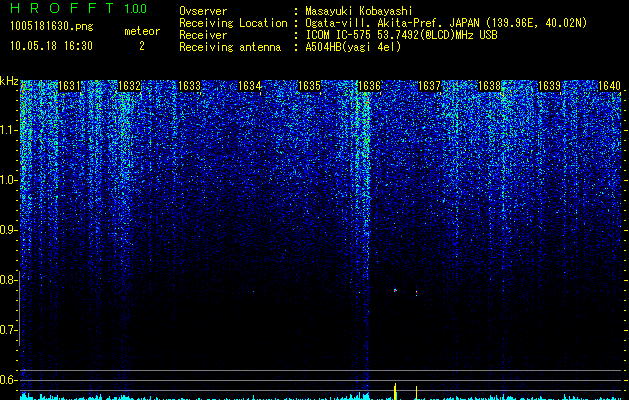Click the 1636 time marker
Image resolution: width=629 pixels, height=400 pixels.
tap(369, 86)
